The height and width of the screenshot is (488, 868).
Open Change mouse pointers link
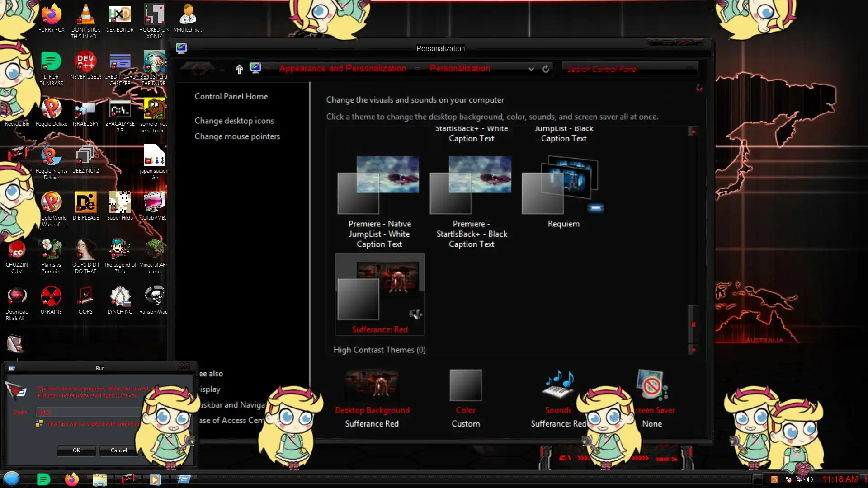[x=237, y=136]
